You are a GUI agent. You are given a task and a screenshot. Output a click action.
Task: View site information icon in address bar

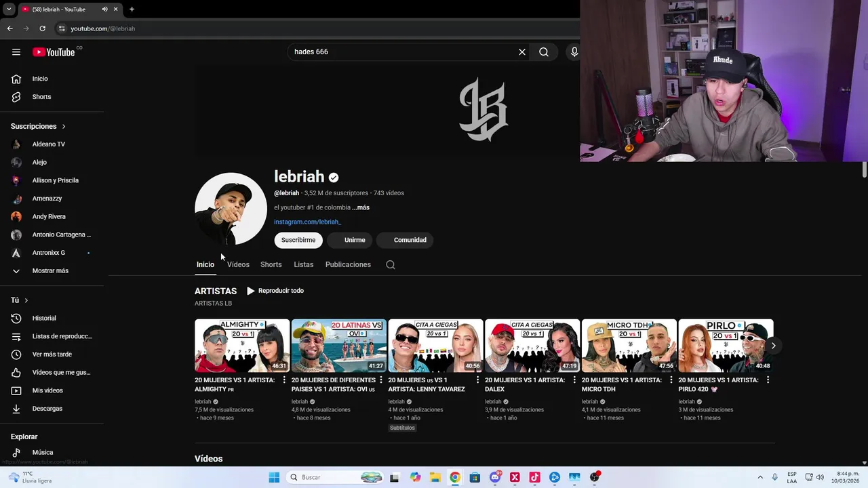point(62,28)
